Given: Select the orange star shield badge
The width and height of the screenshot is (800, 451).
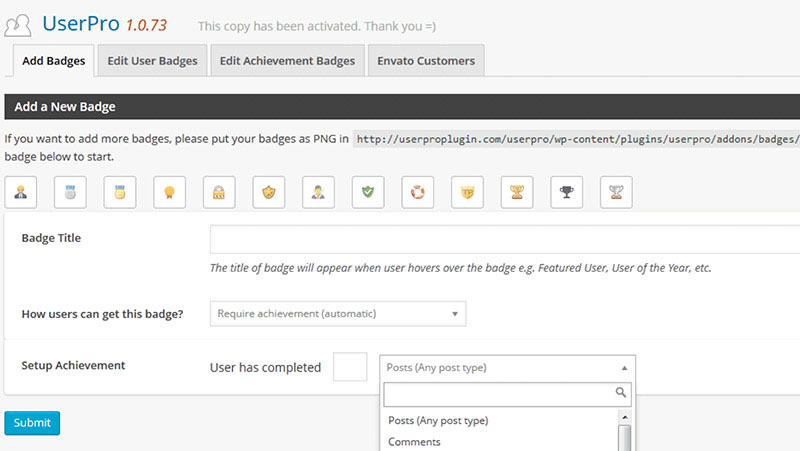Looking at the screenshot, I should click(x=269, y=192).
